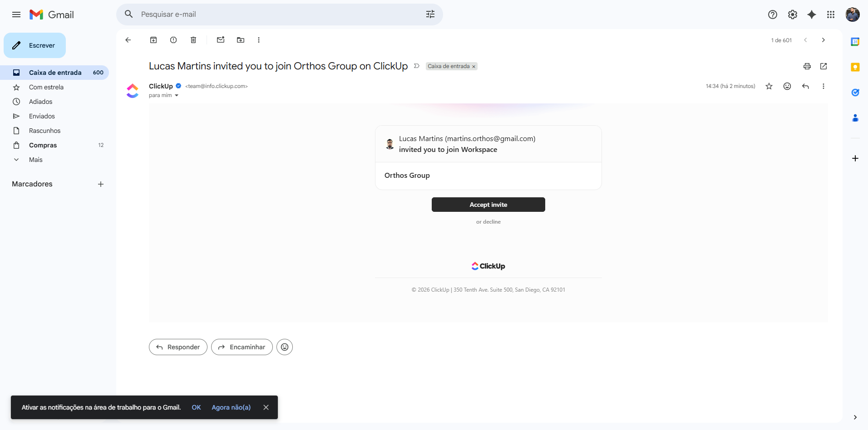Image resolution: width=868 pixels, height=430 pixels.
Task: Click the Move to folder icon
Action: (241, 40)
